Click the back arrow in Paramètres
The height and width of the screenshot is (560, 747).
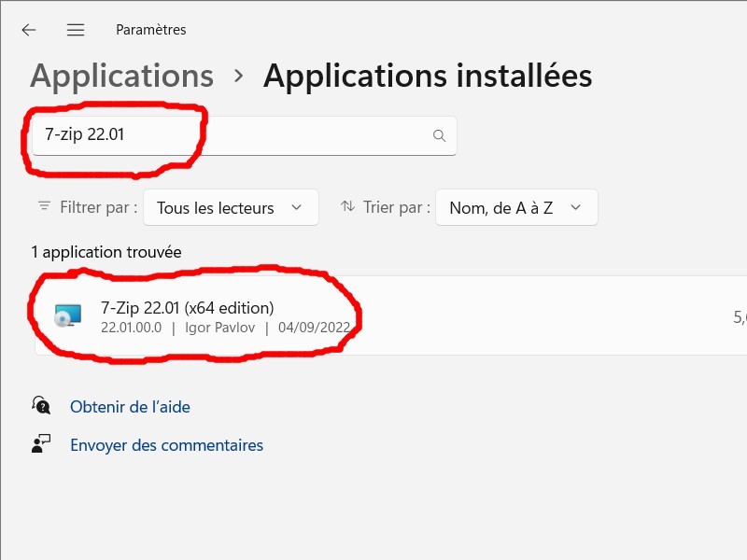pyautogui.click(x=29, y=30)
